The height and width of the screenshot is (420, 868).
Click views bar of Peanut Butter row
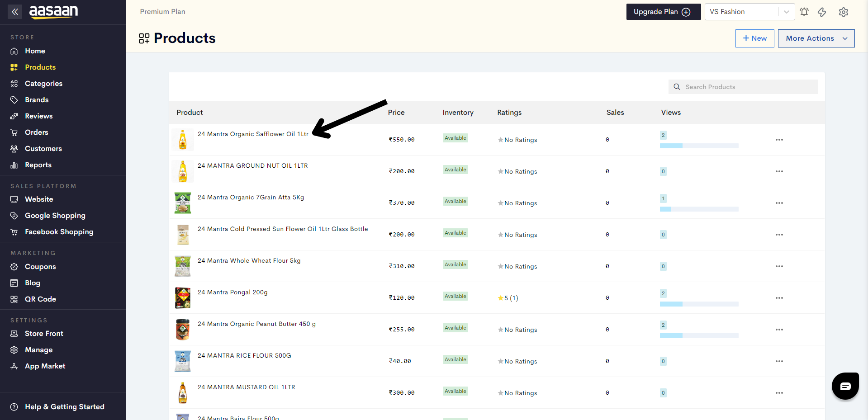tap(699, 335)
